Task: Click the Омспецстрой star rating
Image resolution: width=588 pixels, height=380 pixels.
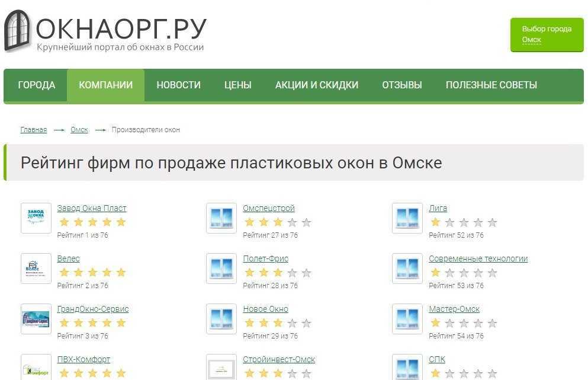Action: [x=278, y=222]
